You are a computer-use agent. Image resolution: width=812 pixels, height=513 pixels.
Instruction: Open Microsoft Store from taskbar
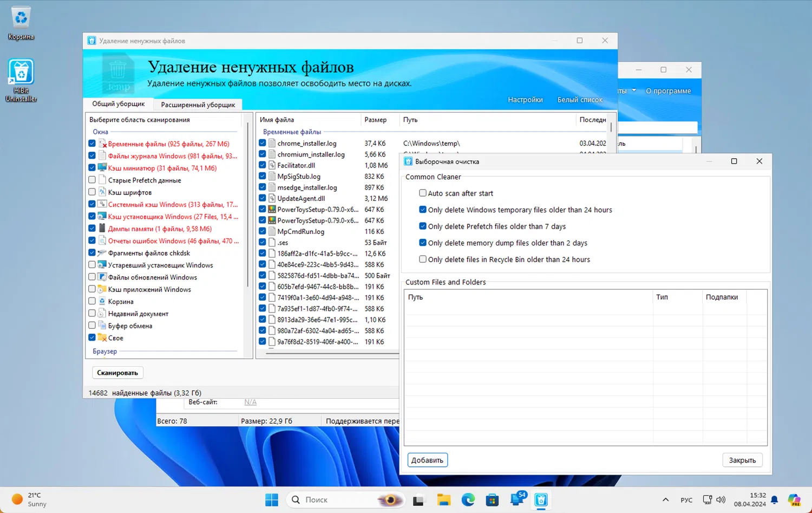pyautogui.click(x=492, y=500)
